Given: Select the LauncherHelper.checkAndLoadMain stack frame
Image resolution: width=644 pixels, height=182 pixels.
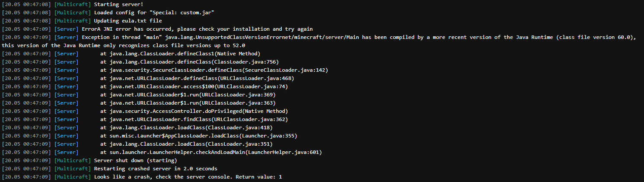Looking at the screenshot, I should pyautogui.click(x=211, y=152).
